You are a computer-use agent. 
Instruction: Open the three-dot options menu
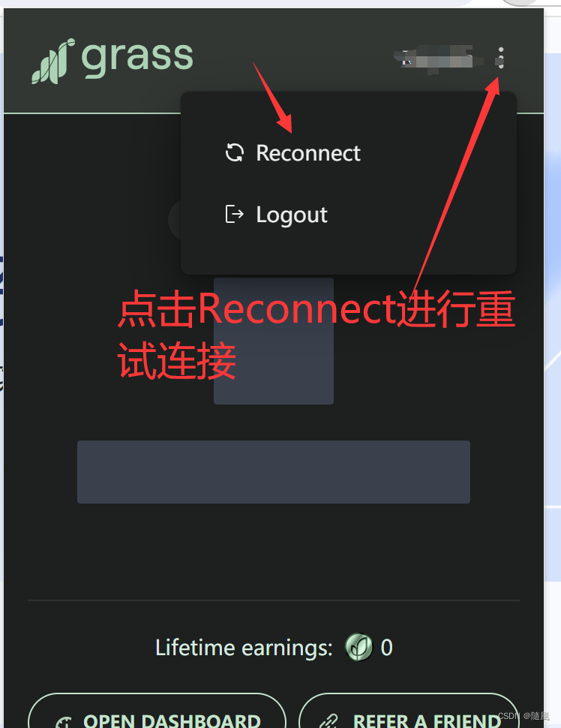click(500, 58)
